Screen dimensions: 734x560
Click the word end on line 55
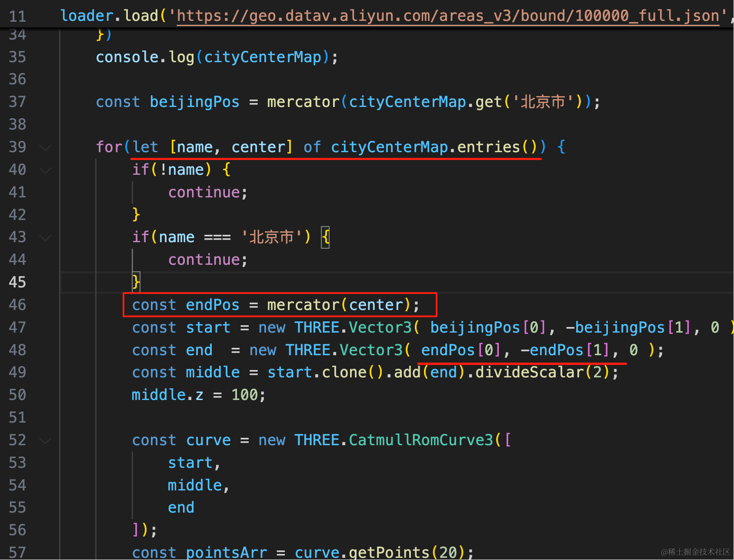[181, 507]
